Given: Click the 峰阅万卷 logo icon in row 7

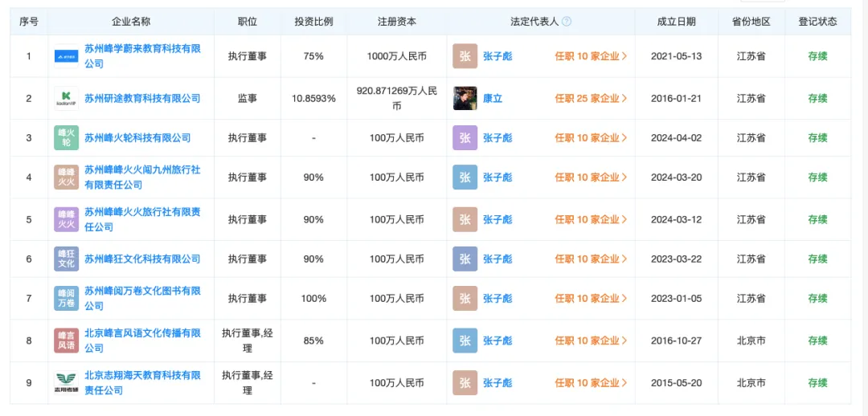Looking at the screenshot, I should coord(66,298).
